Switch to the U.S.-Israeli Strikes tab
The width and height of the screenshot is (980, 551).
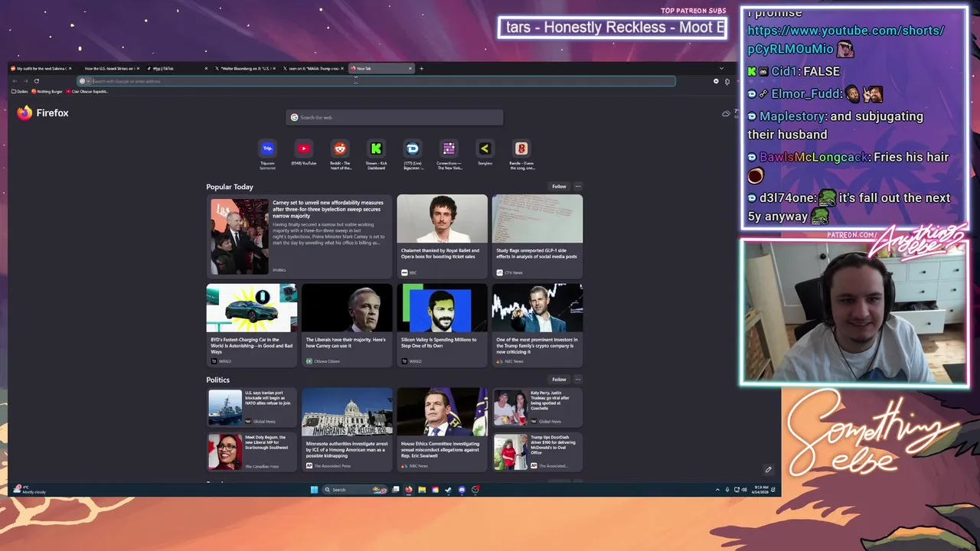coord(109,68)
